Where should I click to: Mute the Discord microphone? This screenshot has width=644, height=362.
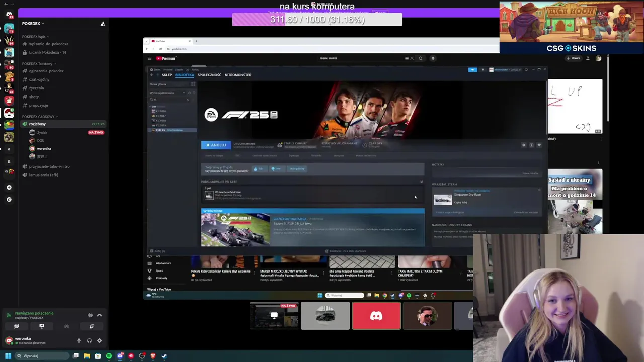click(x=79, y=341)
